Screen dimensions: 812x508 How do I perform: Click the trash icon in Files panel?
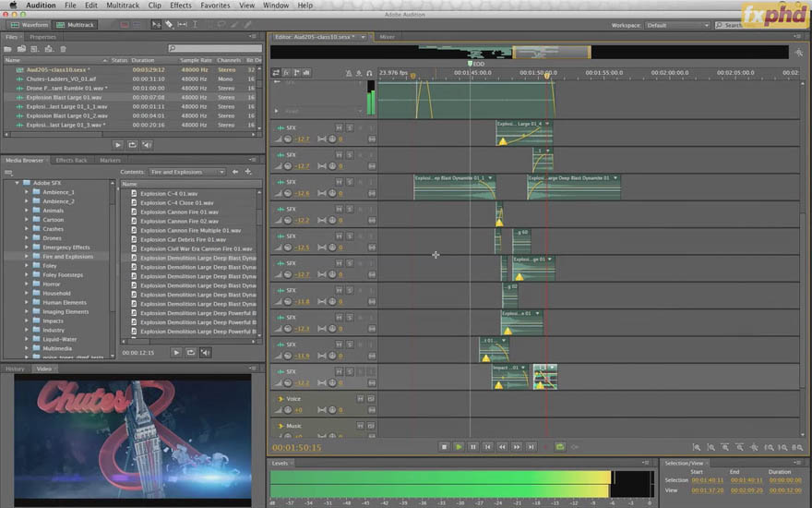(63, 49)
